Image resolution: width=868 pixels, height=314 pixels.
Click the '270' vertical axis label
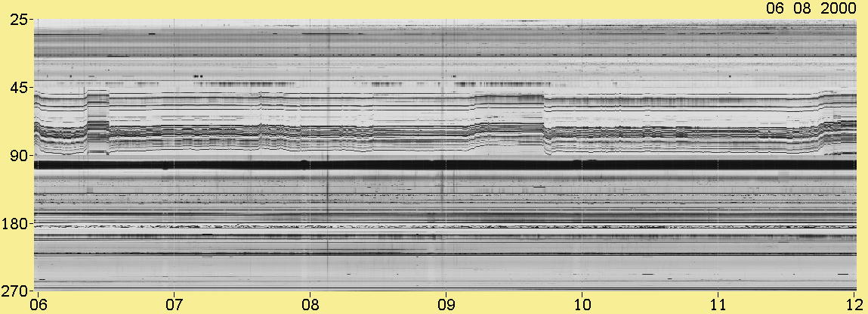(16, 291)
